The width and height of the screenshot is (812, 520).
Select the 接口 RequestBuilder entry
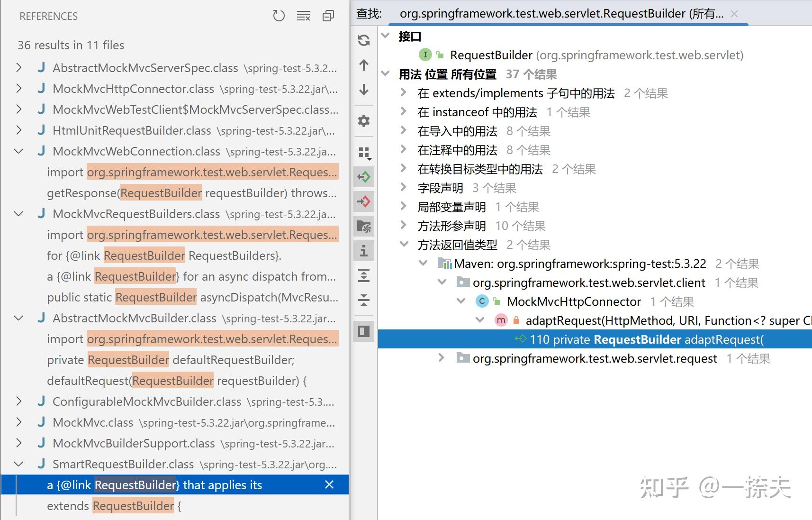point(491,55)
